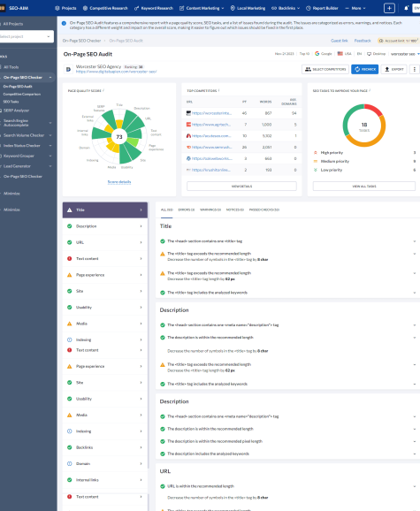Switch to the ERRORS tab
This screenshot has width=420, height=511.
187,210
